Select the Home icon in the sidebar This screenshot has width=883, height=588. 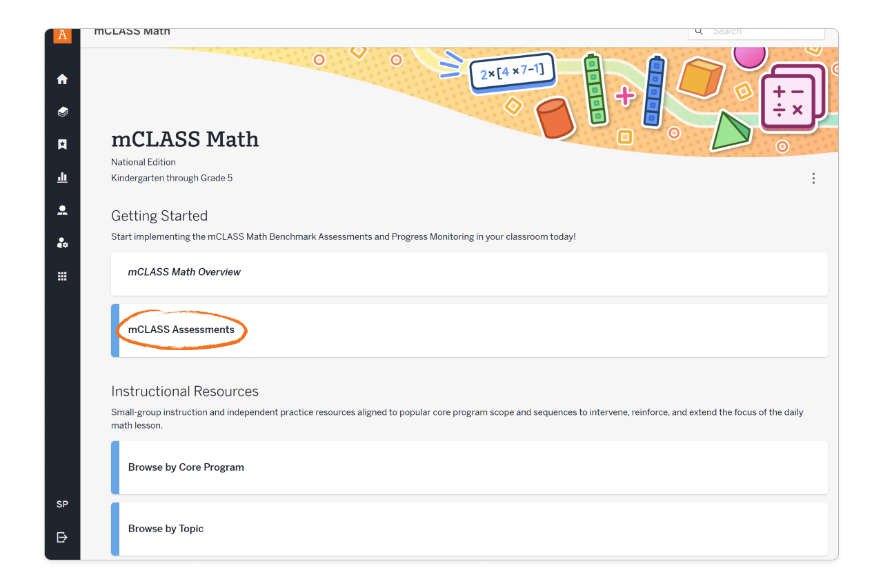click(x=62, y=79)
